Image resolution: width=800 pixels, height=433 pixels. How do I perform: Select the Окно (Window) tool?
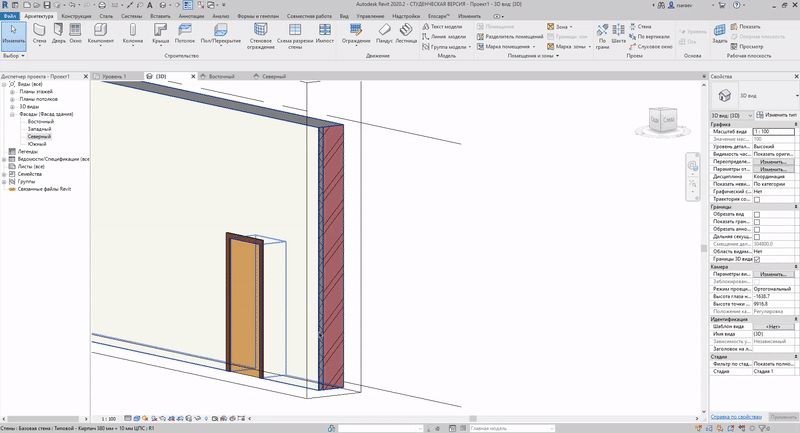pyautogui.click(x=76, y=33)
